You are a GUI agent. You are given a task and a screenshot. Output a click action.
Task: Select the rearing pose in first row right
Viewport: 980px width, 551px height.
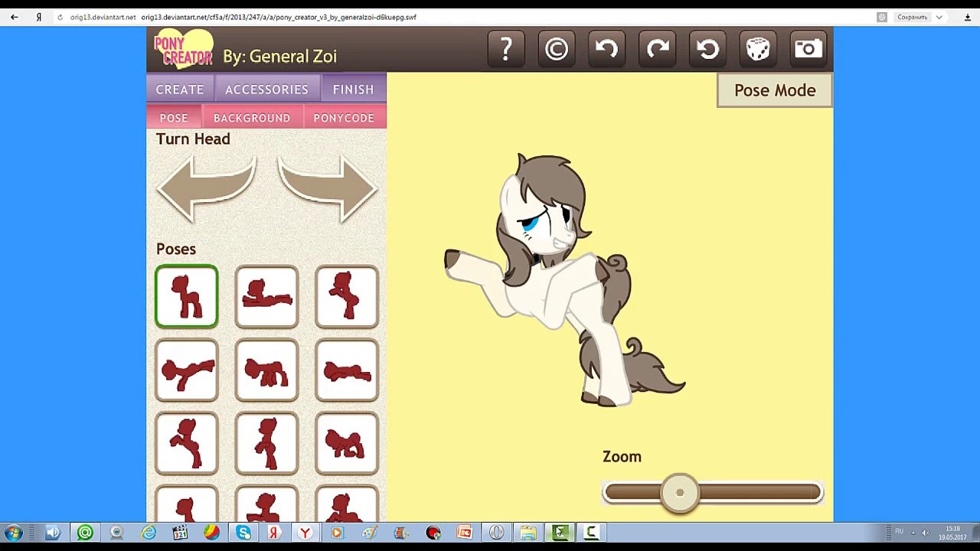pyautogui.click(x=347, y=297)
